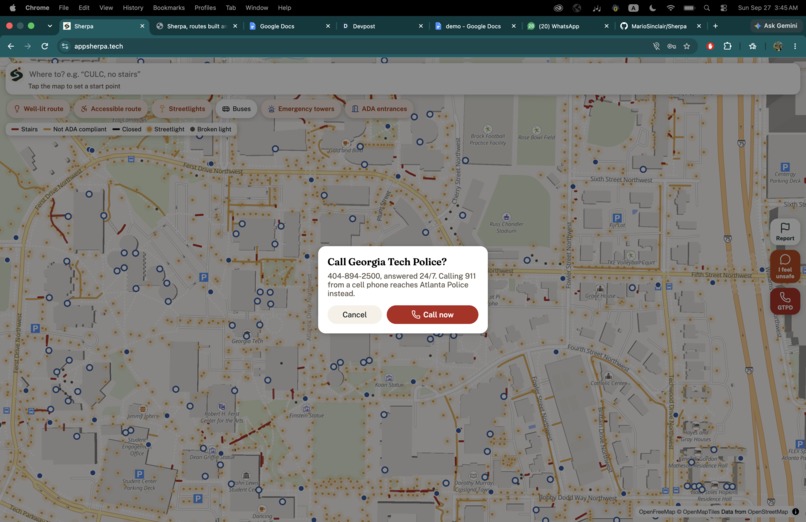Image resolution: width=806 pixels, height=522 pixels.
Task: Click the media and tab groups icon beside bookmark star
Action: [753, 46]
